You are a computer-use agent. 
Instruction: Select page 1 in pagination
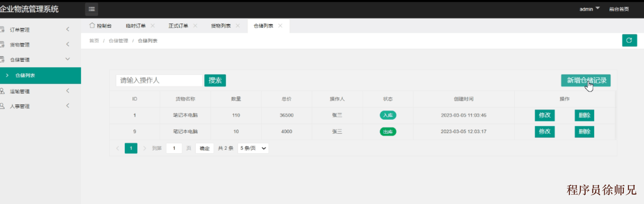[131, 148]
